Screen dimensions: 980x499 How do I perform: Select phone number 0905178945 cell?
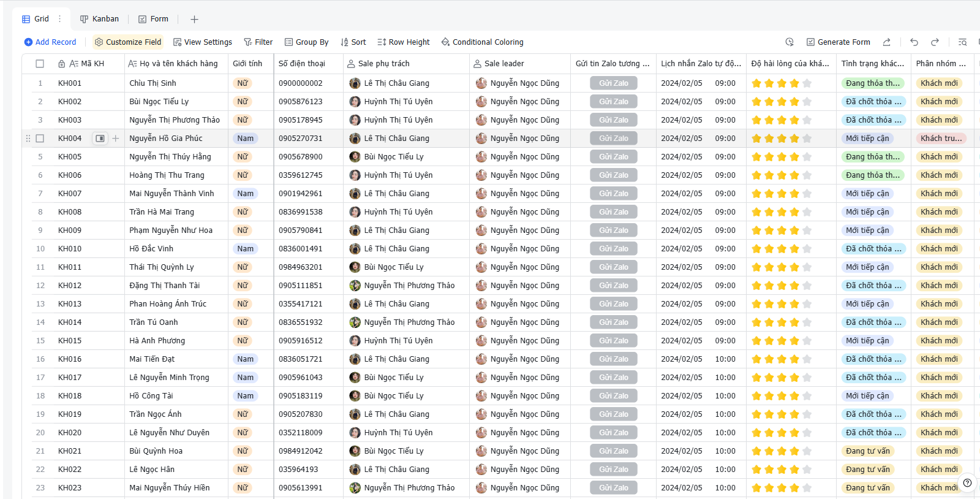pyautogui.click(x=308, y=120)
